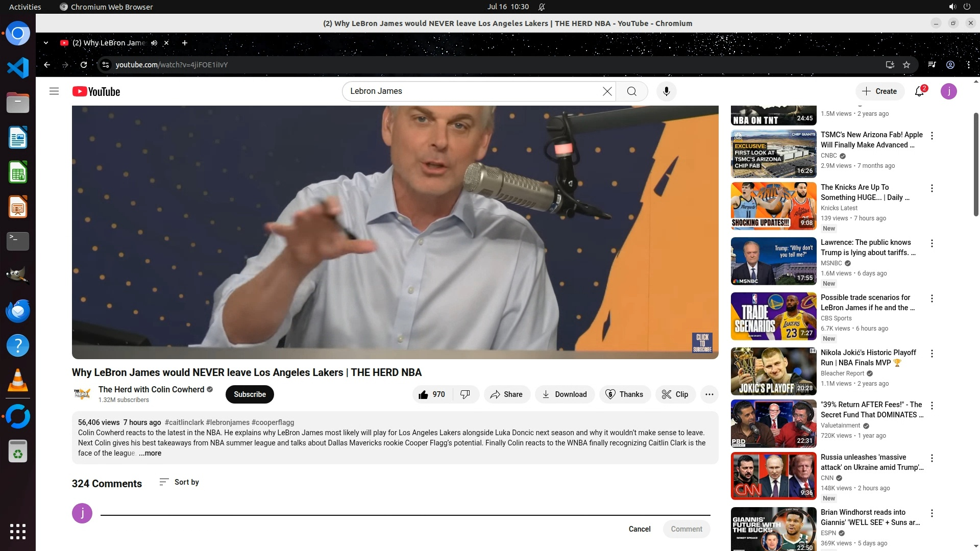Open the hamburger guide menu
This screenshot has width=980, height=551.
tap(54, 91)
